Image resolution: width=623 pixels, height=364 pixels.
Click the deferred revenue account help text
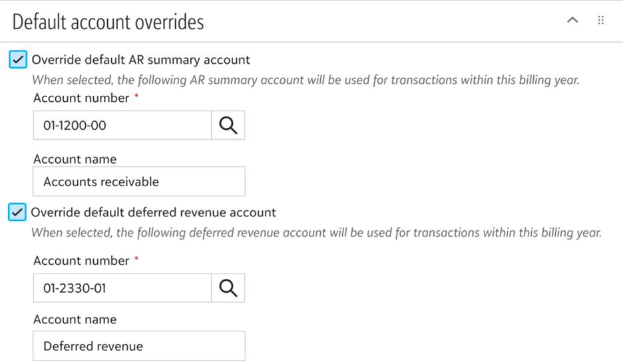pyautogui.click(x=317, y=233)
